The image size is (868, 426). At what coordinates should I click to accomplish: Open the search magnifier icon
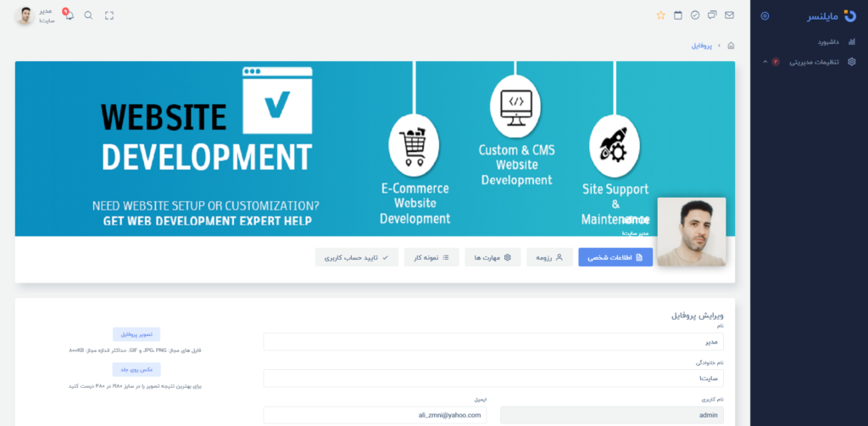(88, 15)
